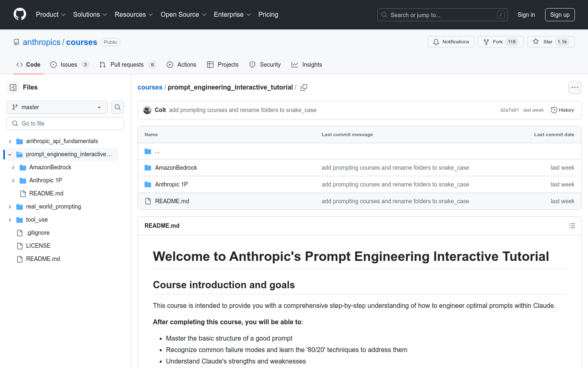Collapse the prompt_engineering_interactive folder chevron
The height and width of the screenshot is (368, 588).
coord(10,154)
